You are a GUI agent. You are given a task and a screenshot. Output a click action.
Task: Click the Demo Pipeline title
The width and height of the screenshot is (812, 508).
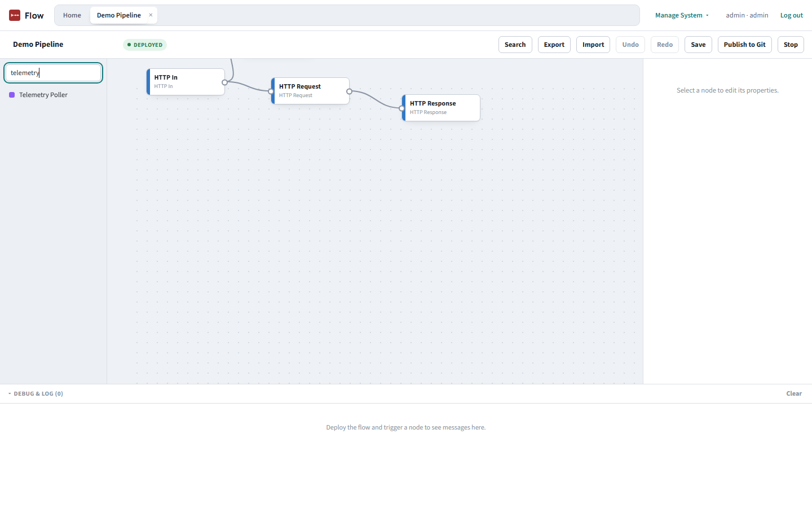(x=38, y=44)
